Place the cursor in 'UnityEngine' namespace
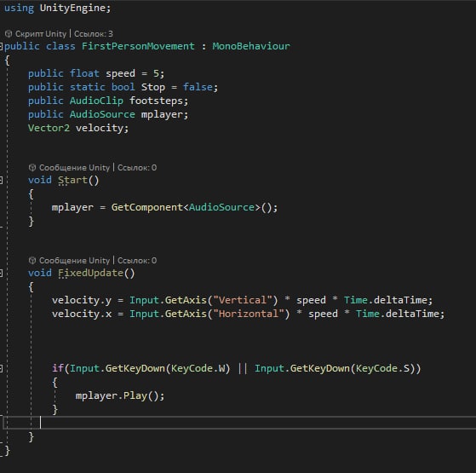This screenshot has height=473, width=476. pos(72,8)
